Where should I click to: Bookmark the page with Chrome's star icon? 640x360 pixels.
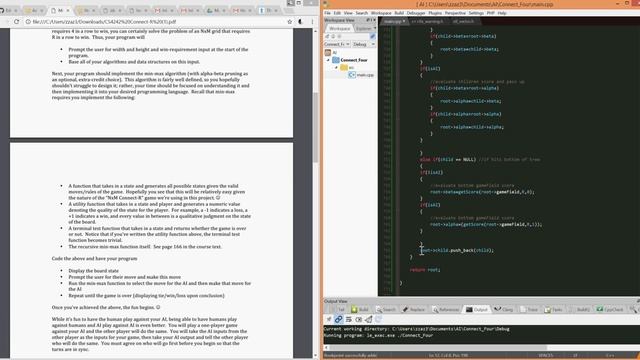[x=289, y=22]
